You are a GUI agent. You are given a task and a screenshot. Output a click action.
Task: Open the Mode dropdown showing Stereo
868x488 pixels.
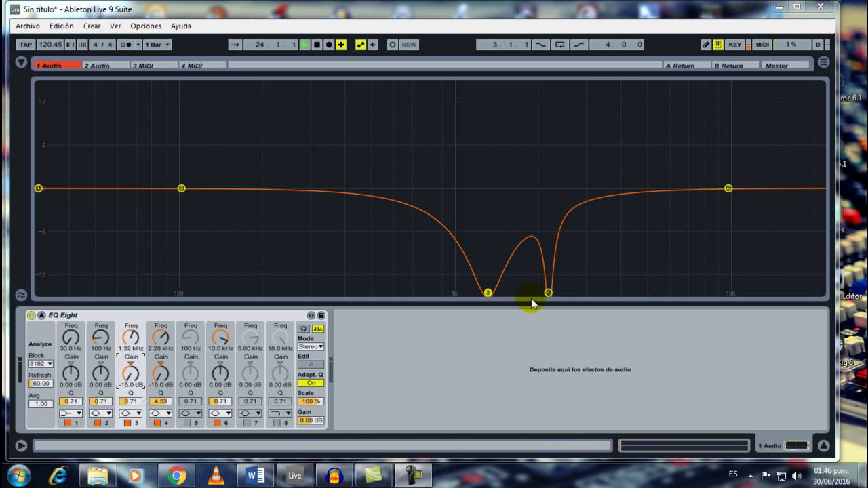[311, 347]
